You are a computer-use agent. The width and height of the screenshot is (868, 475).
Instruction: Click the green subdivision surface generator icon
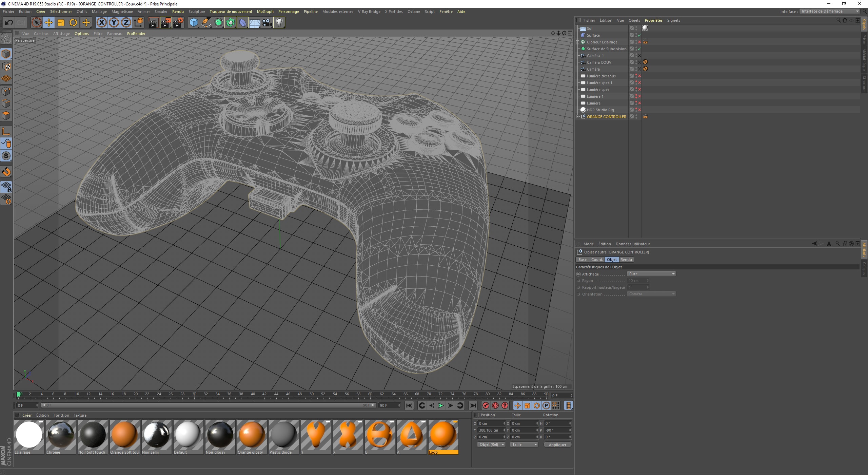[218, 23]
